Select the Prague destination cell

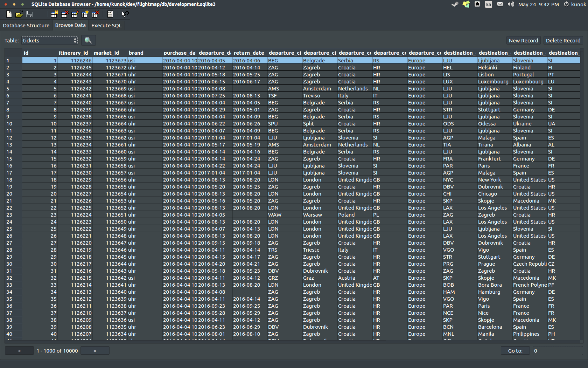click(x=495, y=264)
